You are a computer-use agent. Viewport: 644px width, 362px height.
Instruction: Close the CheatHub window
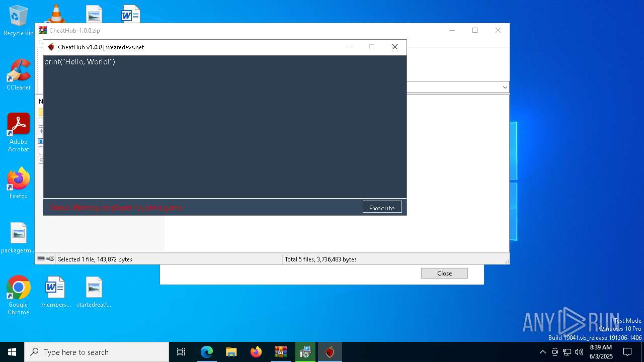click(x=395, y=47)
